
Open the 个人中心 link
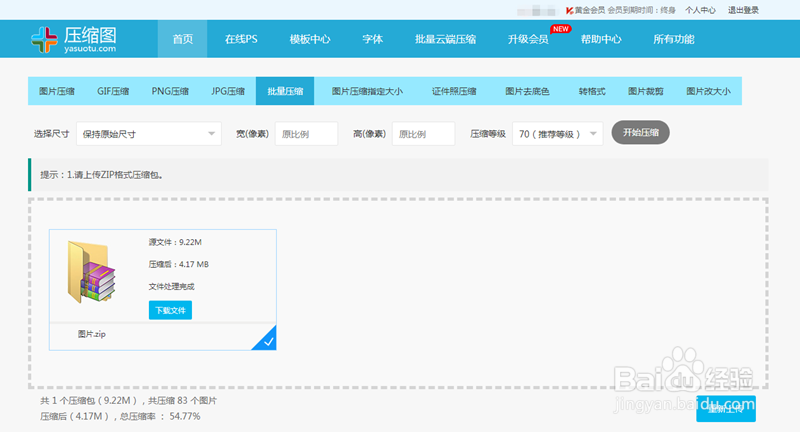pyautogui.click(x=700, y=10)
